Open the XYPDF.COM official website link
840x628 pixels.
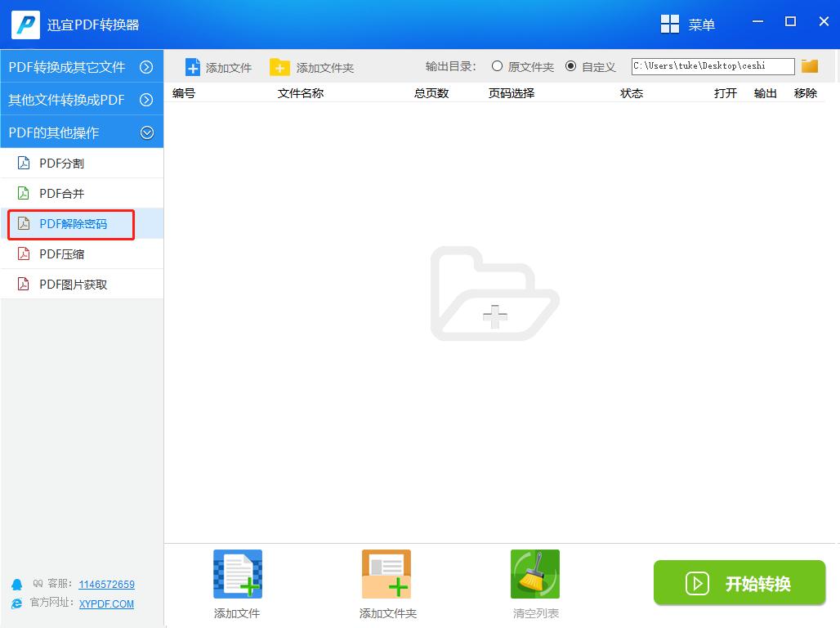105,604
